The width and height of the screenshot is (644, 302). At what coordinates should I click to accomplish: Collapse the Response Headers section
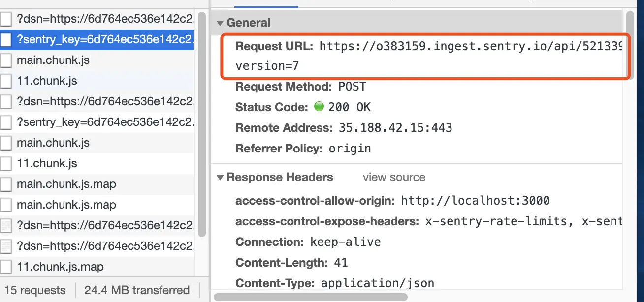click(220, 178)
